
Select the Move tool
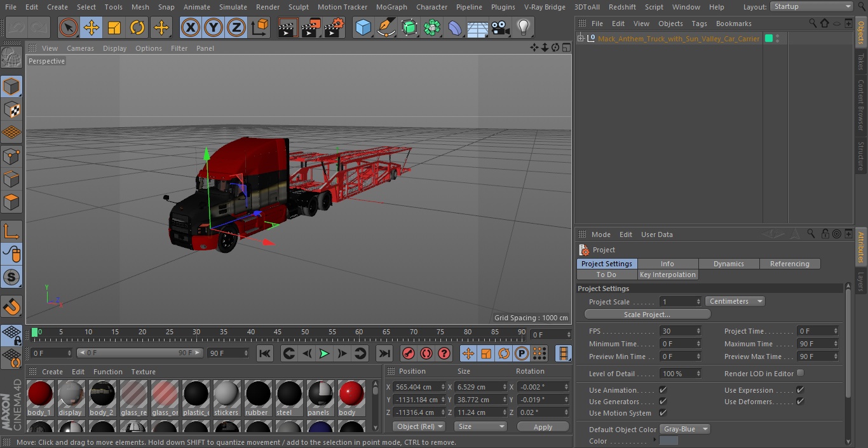click(92, 28)
